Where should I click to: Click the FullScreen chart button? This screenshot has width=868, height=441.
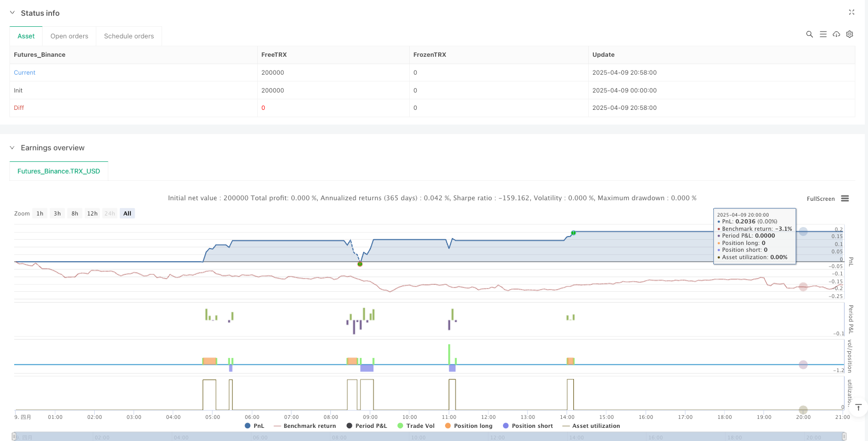821,199
